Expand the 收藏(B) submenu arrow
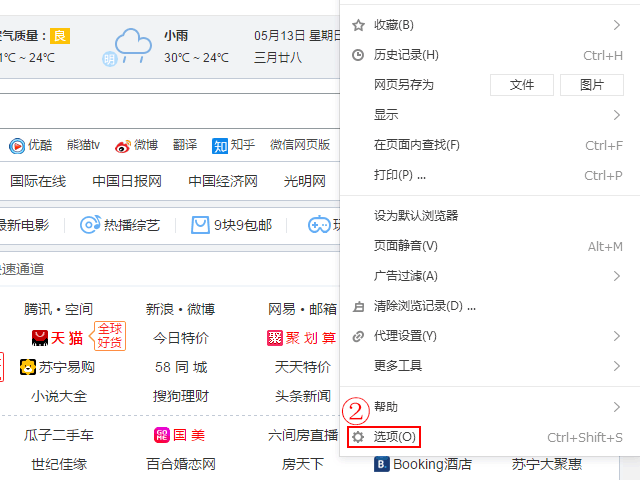The height and width of the screenshot is (480, 640). (616, 25)
